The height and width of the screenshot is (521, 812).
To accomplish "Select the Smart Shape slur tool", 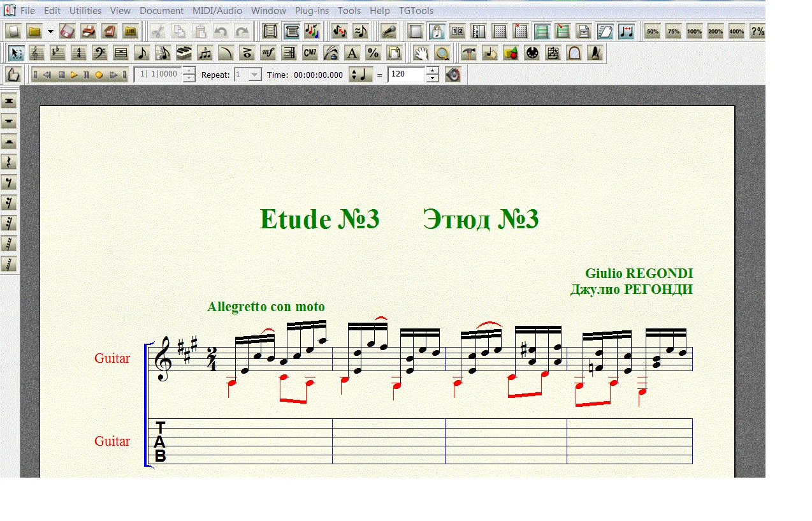I will (x=226, y=53).
